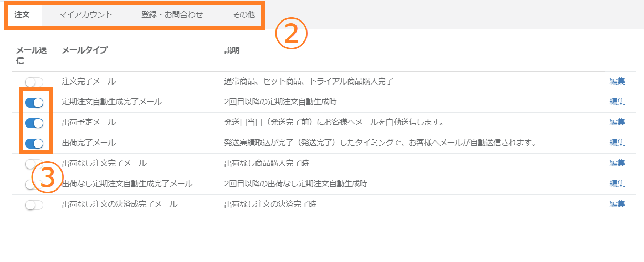
Task: Open 編集 for 出荷なし注文の決済成完了メール
Action: (x=617, y=204)
